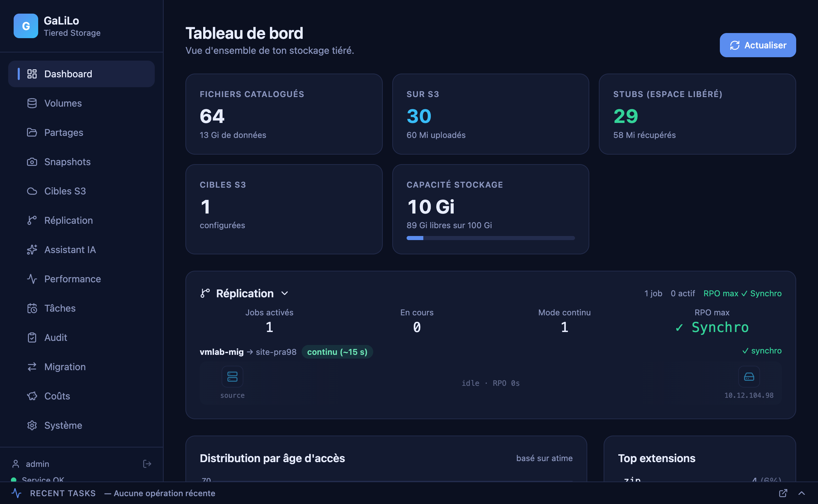Screen dimensions: 818x504
Task: Open Assistant IA page
Action: [x=81, y=250]
